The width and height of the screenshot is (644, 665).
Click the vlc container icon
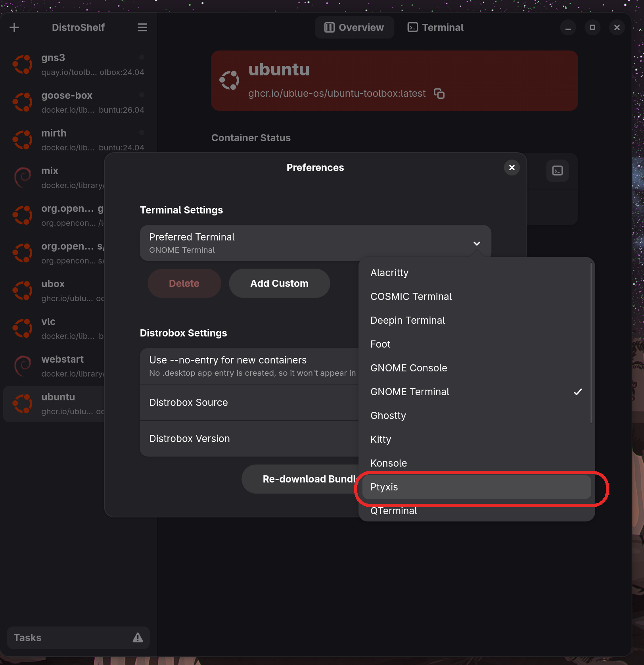tap(23, 328)
